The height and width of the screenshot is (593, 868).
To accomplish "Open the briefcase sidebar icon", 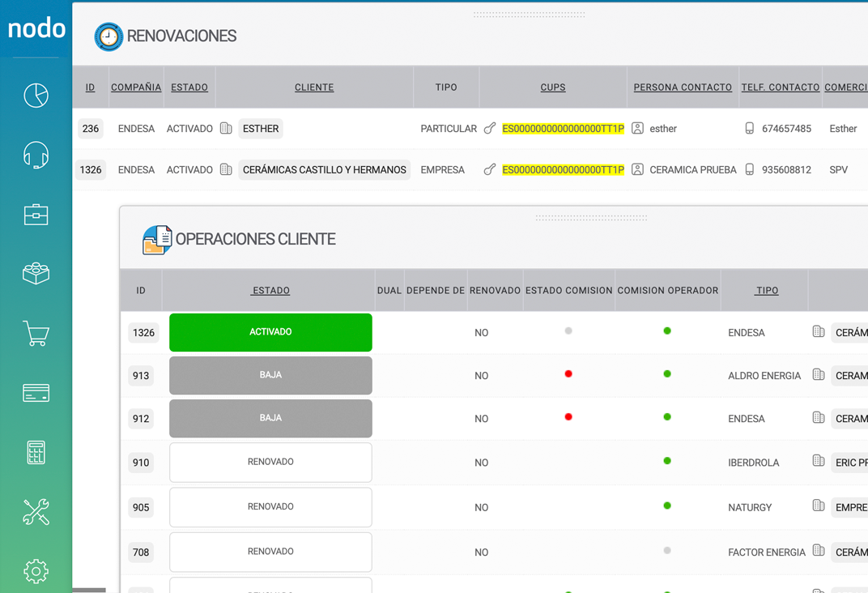I will pos(36,215).
